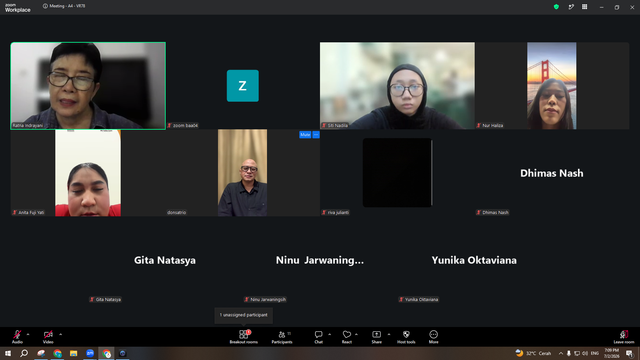Image resolution: width=640 pixels, height=360 pixels.
Task: Click the Ninu Jarwaningsih small name label
Action: pyautogui.click(x=265, y=299)
